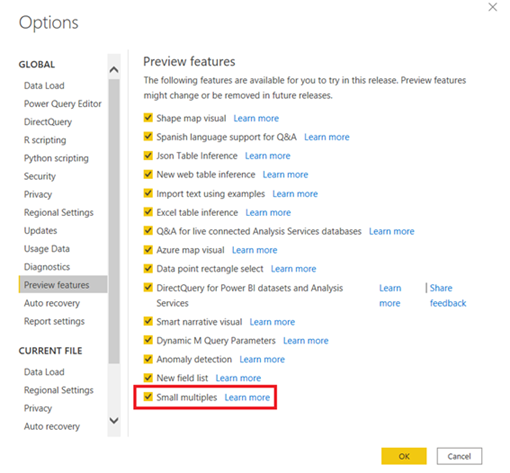The image size is (510, 473).
Task: Open Learn more for Azure map visual
Action: 255,250
